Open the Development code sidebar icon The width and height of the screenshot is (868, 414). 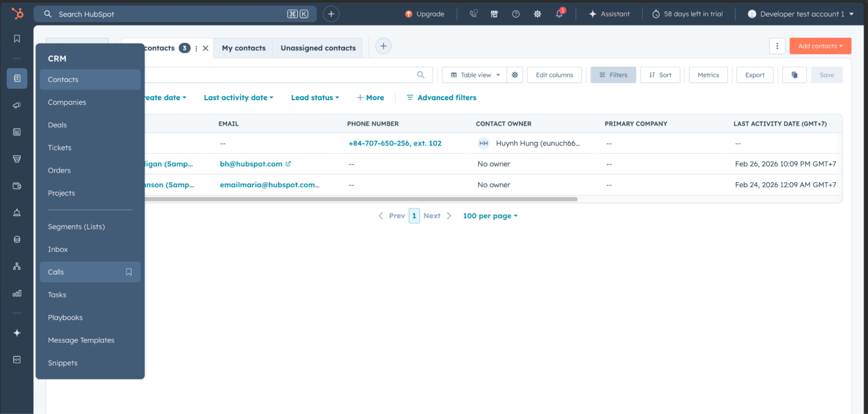coord(17,359)
